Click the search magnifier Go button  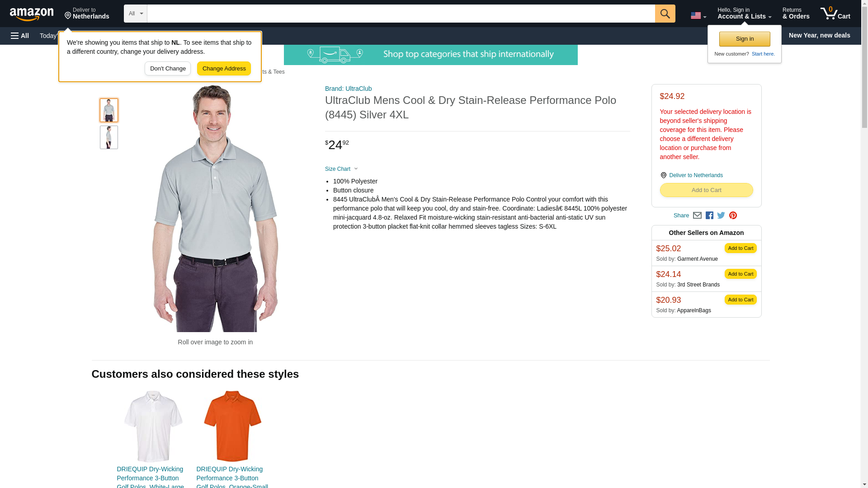pyautogui.click(x=665, y=14)
